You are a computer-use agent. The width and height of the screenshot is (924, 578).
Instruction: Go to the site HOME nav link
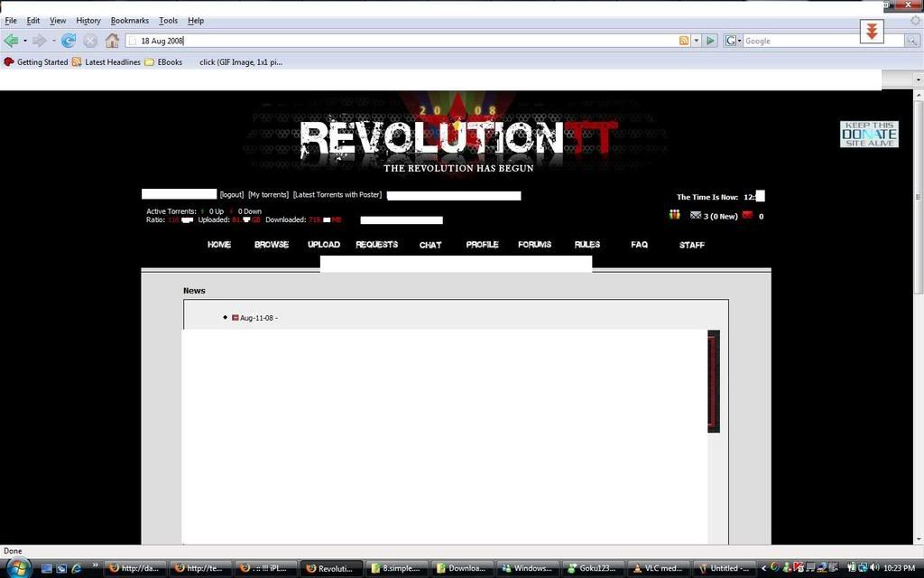(219, 245)
